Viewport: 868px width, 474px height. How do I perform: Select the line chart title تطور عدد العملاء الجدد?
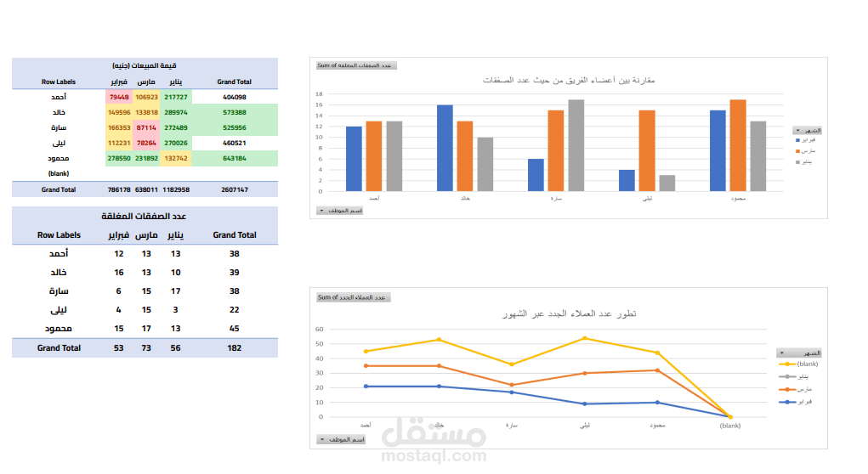point(569,313)
